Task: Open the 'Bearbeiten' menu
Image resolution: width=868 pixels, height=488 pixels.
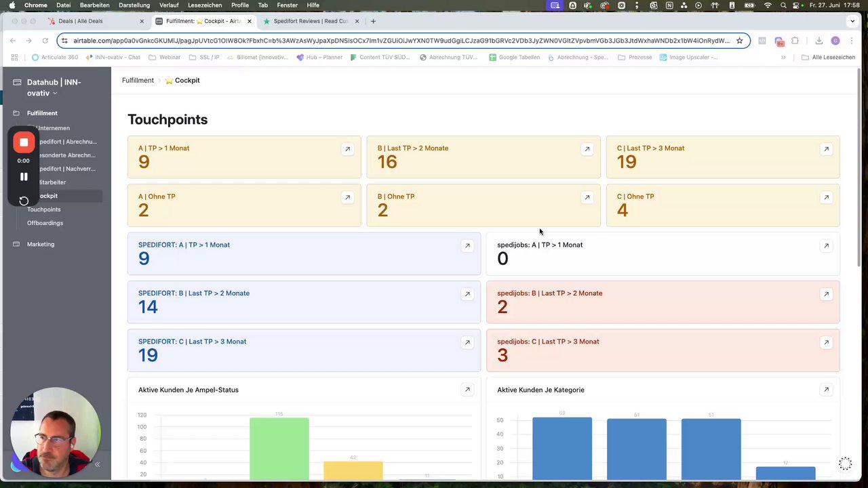Action: click(x=94, y=5)
